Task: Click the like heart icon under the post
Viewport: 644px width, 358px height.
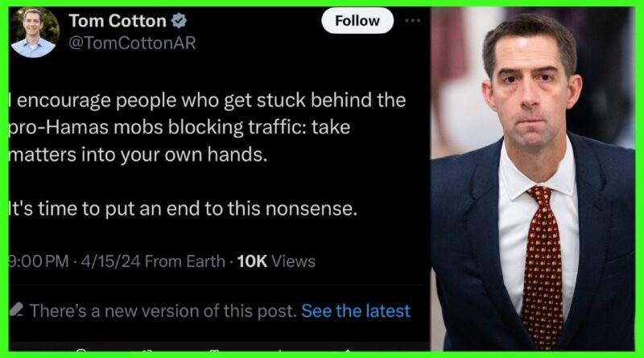Action: coord(214,350)
